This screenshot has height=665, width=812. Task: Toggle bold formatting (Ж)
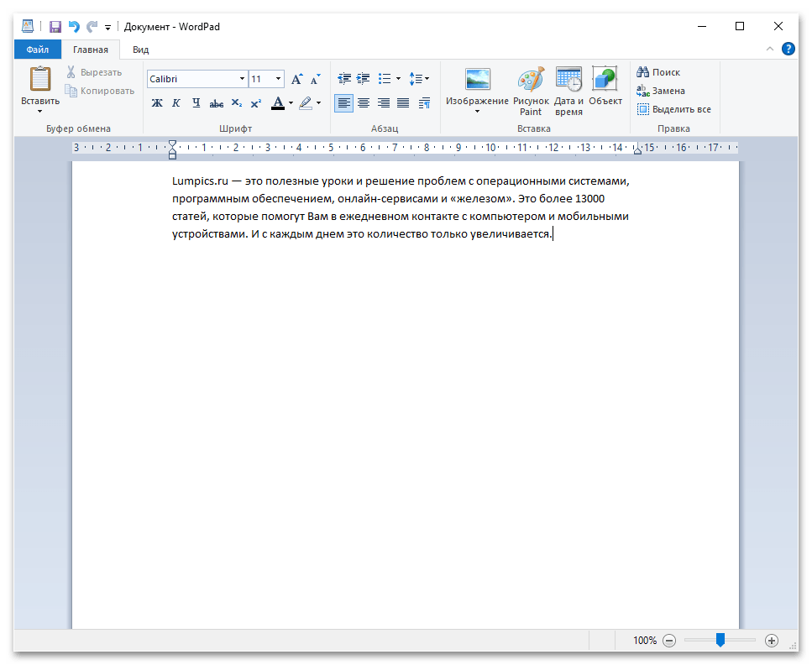point(157,103)
